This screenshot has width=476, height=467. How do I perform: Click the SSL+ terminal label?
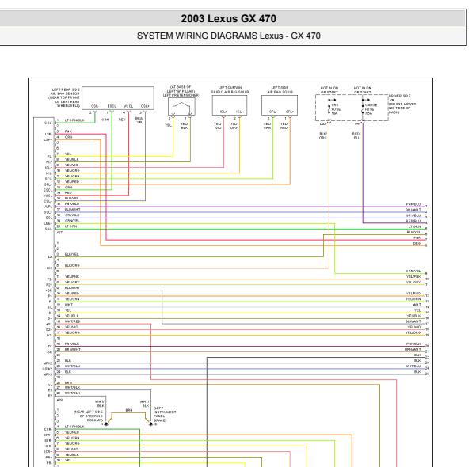pyautogui.click(x=48, y=212)
